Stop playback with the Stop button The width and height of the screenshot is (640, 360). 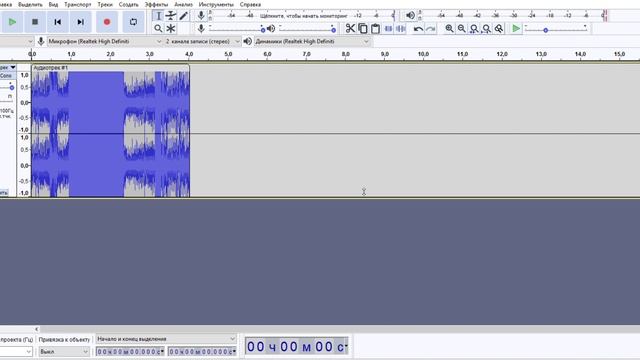click(35, 22)
